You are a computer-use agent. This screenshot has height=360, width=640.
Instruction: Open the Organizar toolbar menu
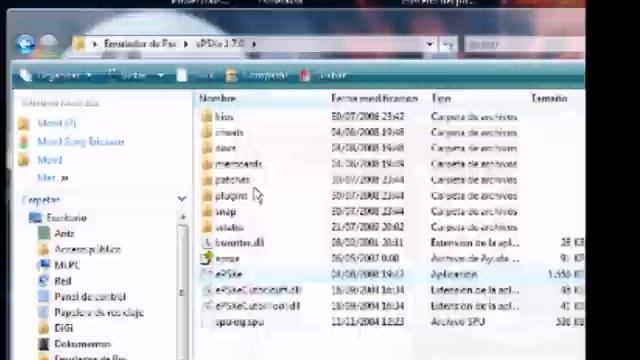pyautogui.click(x=56, y=76)
